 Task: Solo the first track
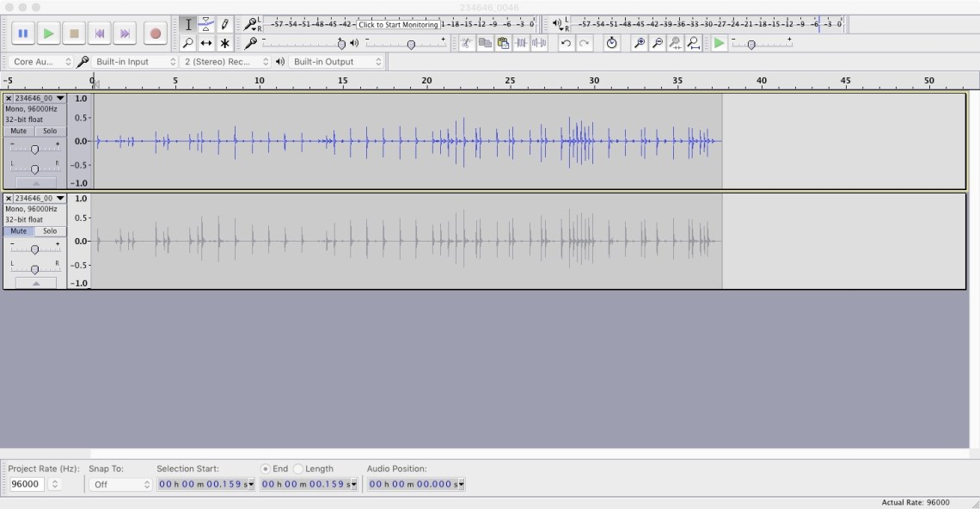[50, 132]
